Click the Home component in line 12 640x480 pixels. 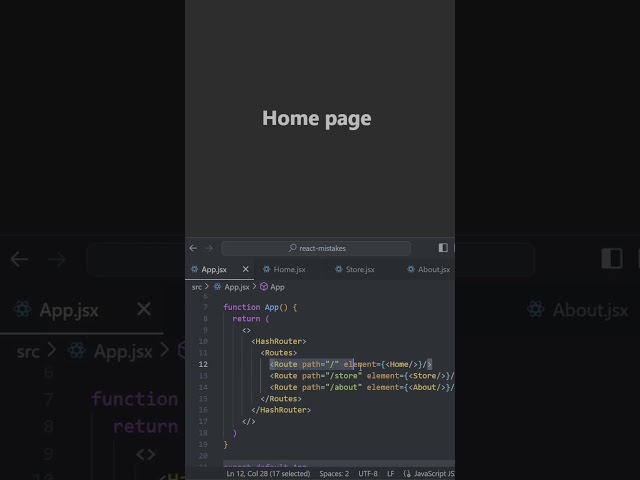(x=399, y=364)
